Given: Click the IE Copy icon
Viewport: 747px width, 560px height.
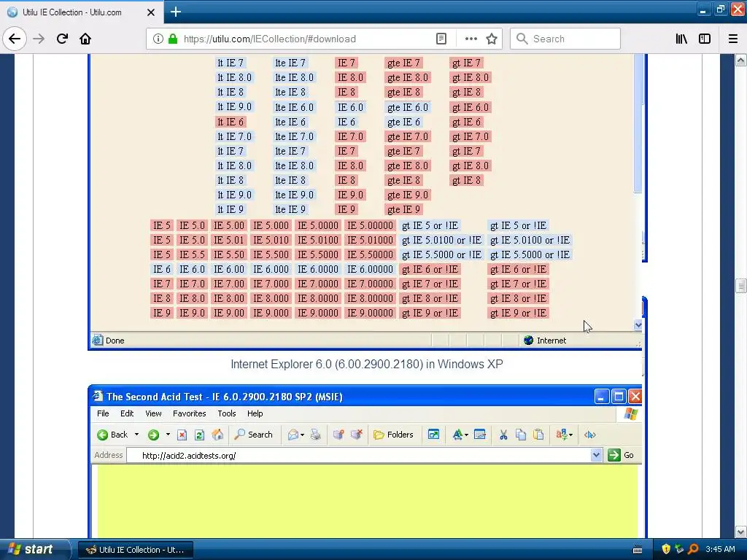Looking at the screenshot, I should (521, 435).
